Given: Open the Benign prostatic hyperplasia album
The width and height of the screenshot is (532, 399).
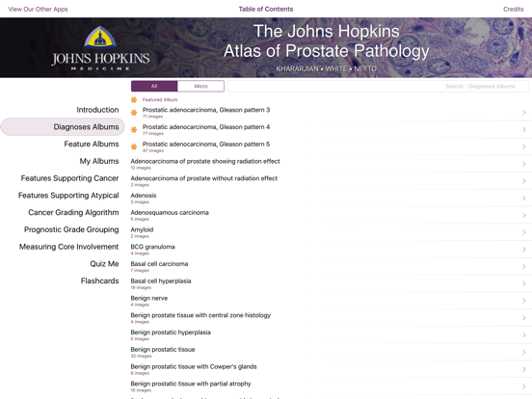Looking at the screenshot, I should tap(332, 334).
